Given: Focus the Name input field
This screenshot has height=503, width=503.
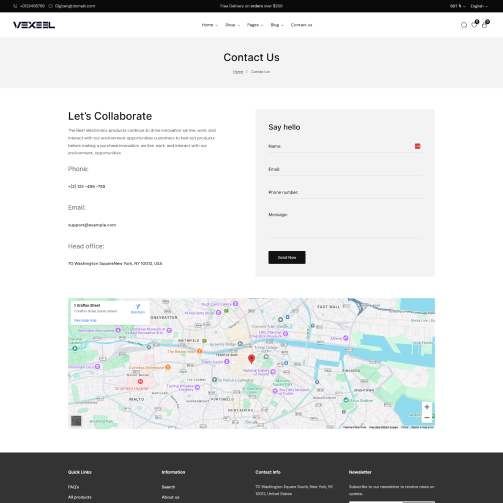Looking at the screenshot, I should 345,146.
